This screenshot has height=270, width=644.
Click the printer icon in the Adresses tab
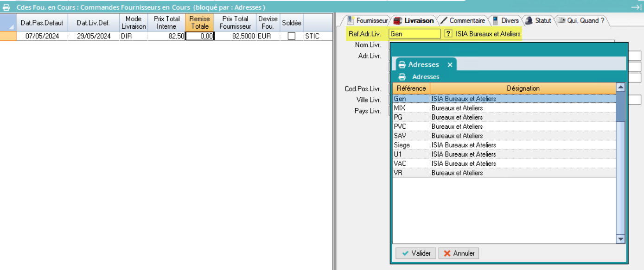[402, 65]
